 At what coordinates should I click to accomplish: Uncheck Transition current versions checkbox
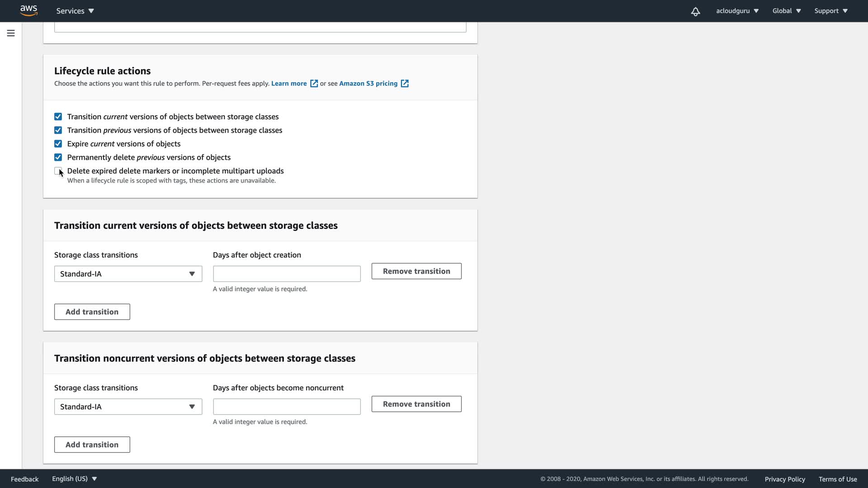[58, 117]
